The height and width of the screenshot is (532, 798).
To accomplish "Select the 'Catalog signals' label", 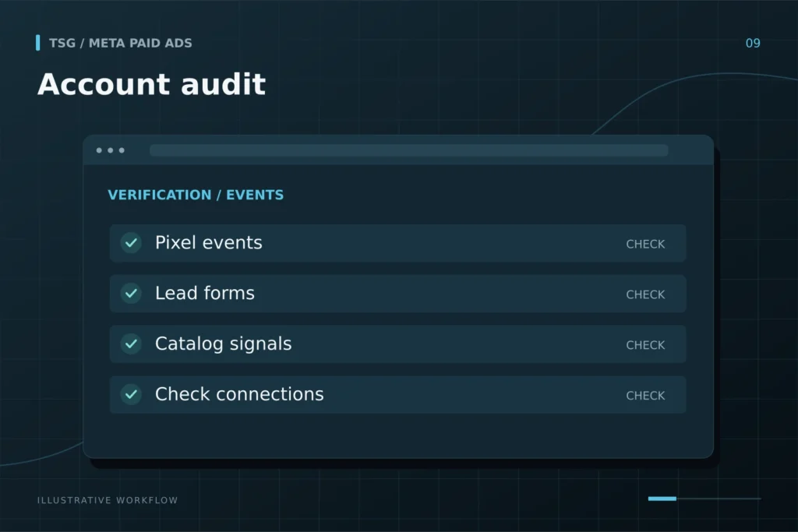I will coord(224,344).
